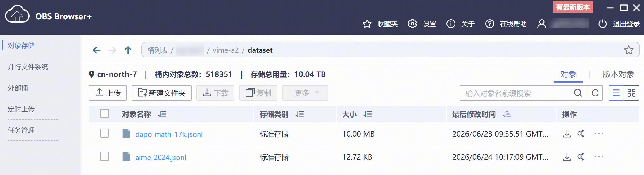Screen dimensions: 644x175
Task: Share dapo-math-17k.jsonl via row icon
Action: coord(581,134)
